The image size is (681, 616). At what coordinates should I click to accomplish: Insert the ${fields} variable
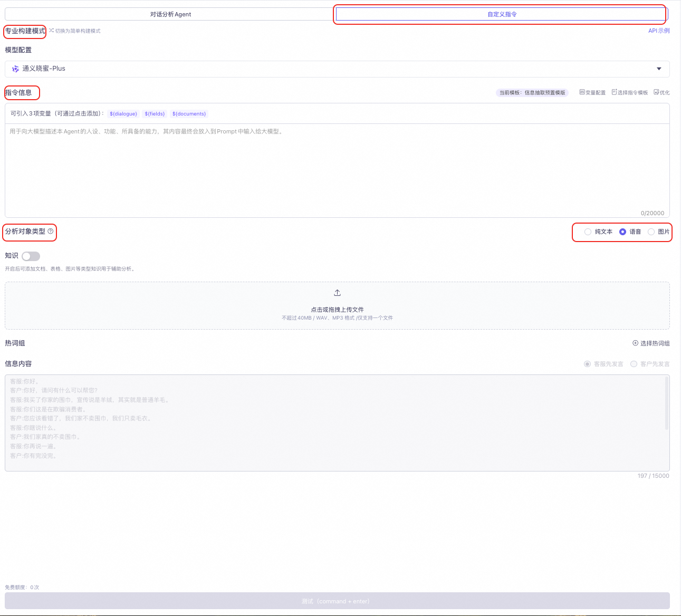[x=155, y=114]
